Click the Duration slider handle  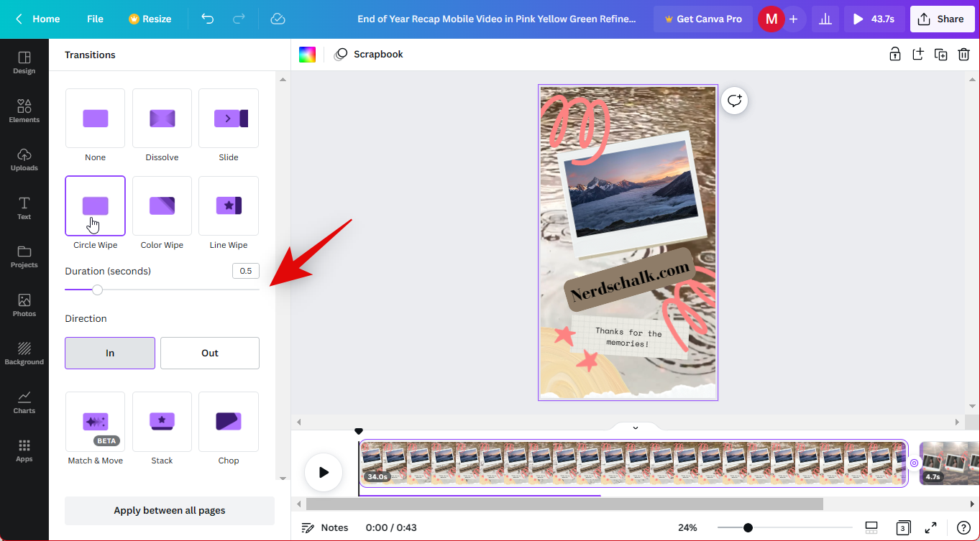[x=98, y=290]
